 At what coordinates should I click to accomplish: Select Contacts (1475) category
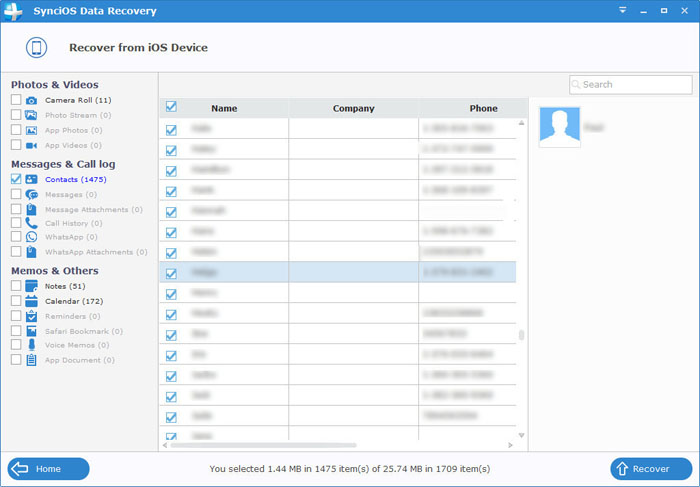(75, 179)
